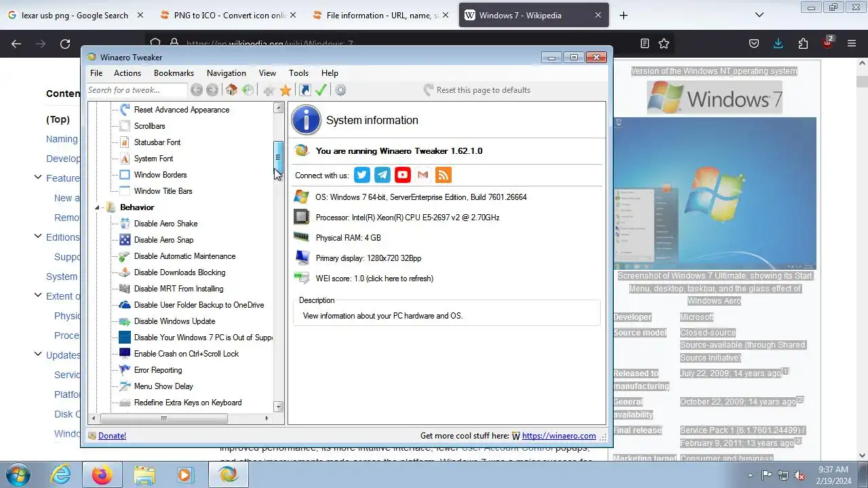Viewport: 868px width, 488px height.
Task: Open Firefox downloads arrow icon
Action: click(778, 43)
